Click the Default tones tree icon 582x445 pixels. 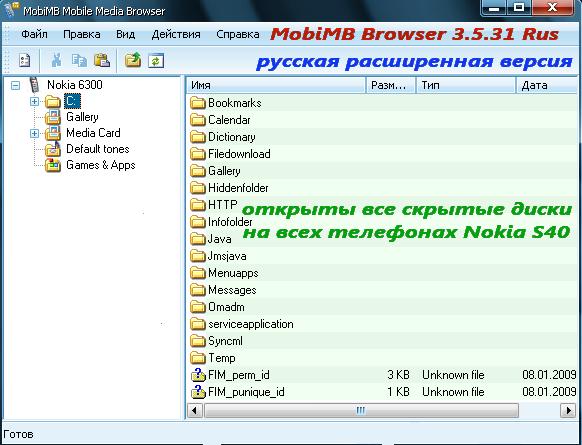pos(53,149)
